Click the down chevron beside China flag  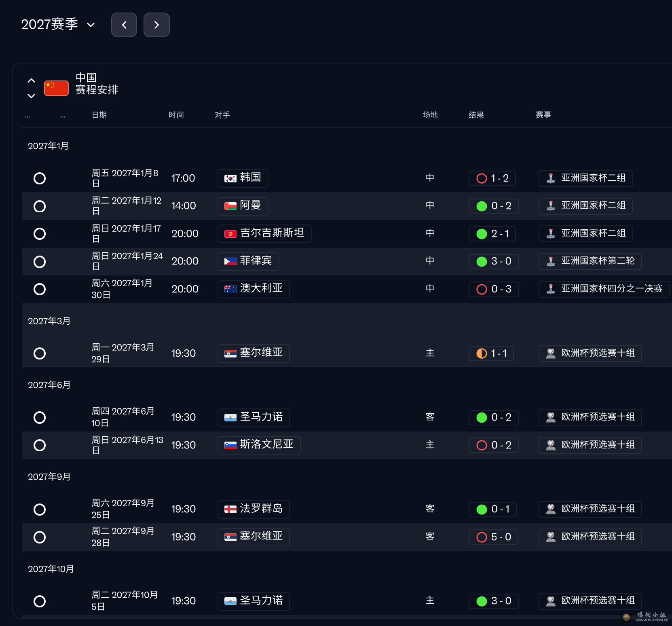[x=31, y=96]
